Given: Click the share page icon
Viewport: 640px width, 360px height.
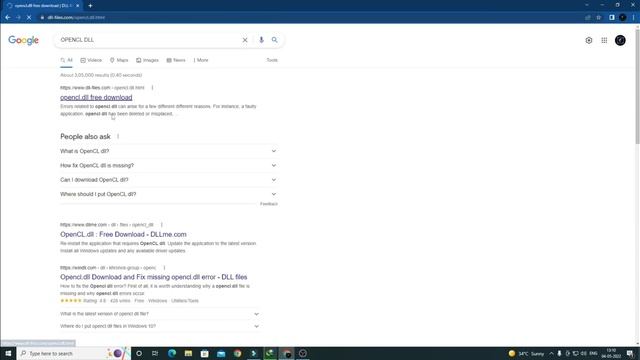Looking at the screenshot, I should 588,18.
